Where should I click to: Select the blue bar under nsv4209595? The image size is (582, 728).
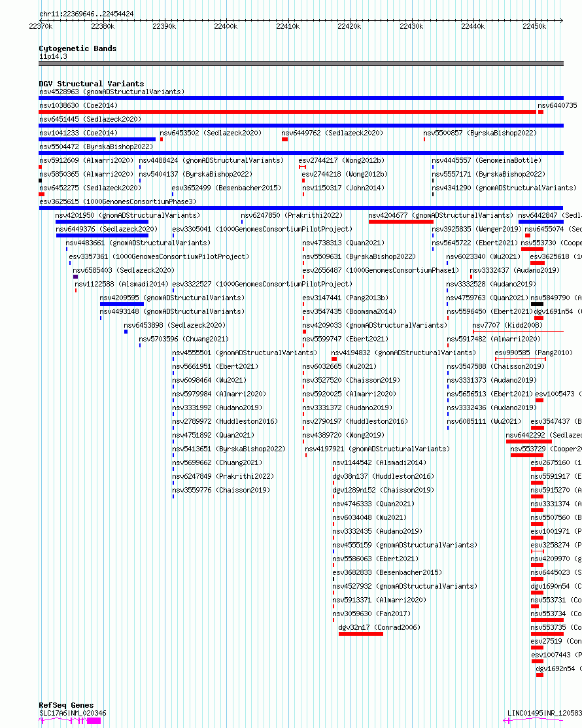(122, 304)
